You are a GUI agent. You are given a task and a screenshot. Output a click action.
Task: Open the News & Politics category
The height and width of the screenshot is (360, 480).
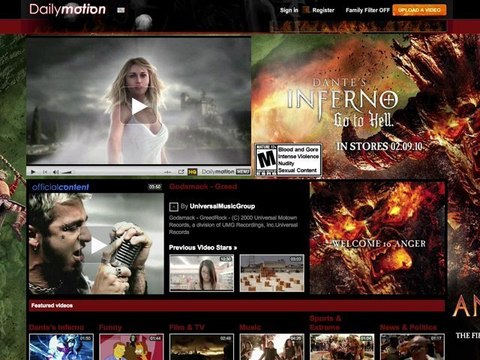click(408, 327)
